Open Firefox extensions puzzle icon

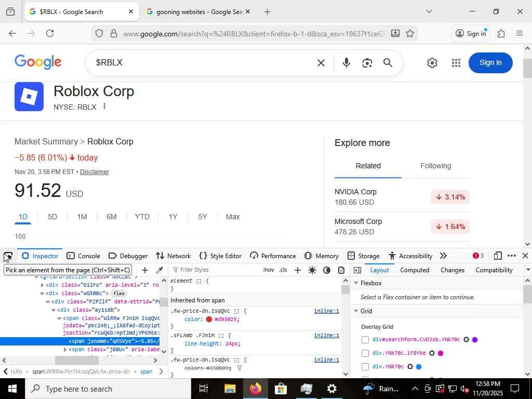pyautogui.click(x=501, y=33)
